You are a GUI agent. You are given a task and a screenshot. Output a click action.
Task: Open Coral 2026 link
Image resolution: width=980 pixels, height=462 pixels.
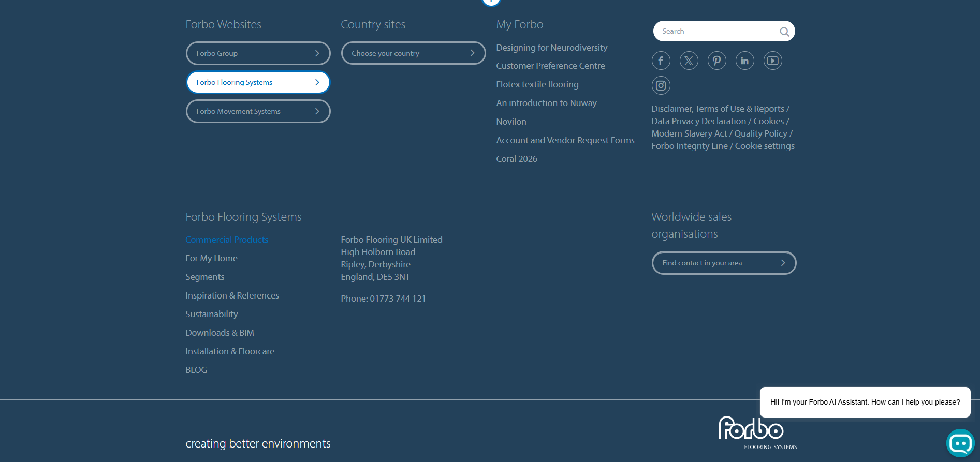pos(517,159)
